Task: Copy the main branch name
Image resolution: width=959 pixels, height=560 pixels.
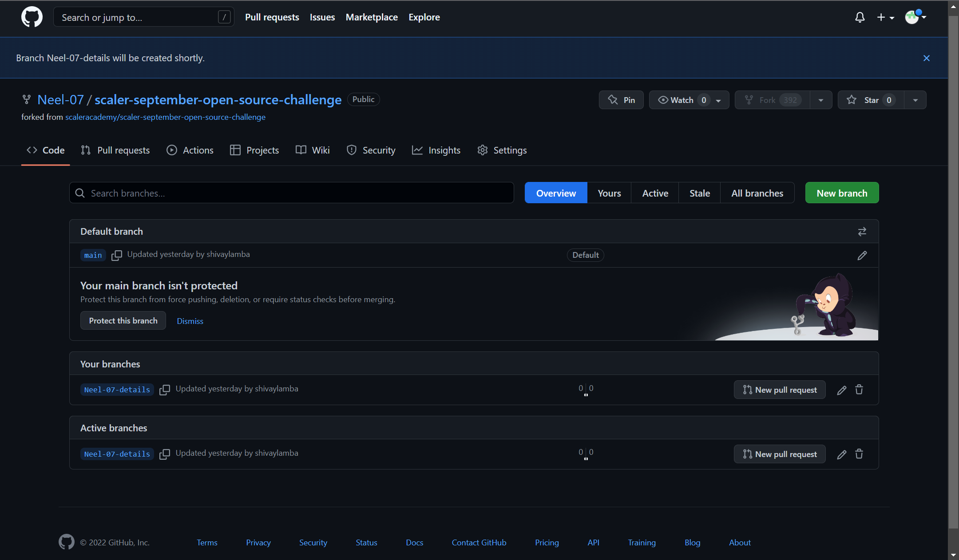Action: (x=117, y=255)
